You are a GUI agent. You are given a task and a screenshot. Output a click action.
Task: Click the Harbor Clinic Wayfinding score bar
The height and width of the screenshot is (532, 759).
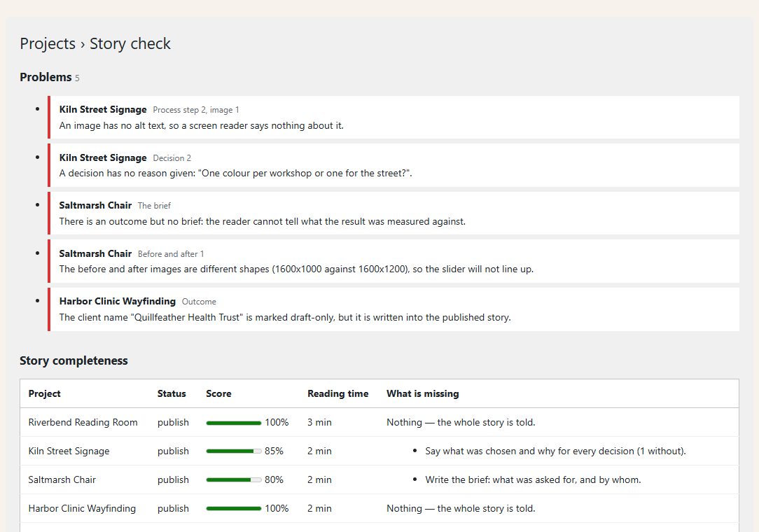click(234, 509)
